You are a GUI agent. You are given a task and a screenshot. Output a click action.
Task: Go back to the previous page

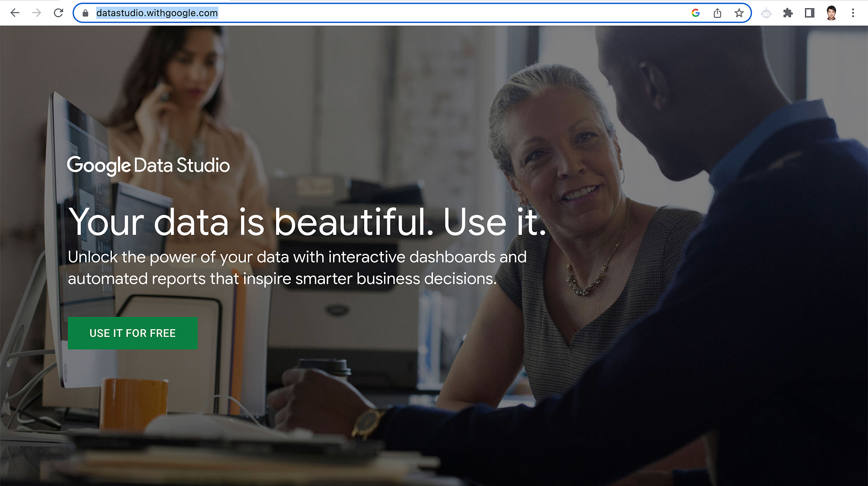15,13
